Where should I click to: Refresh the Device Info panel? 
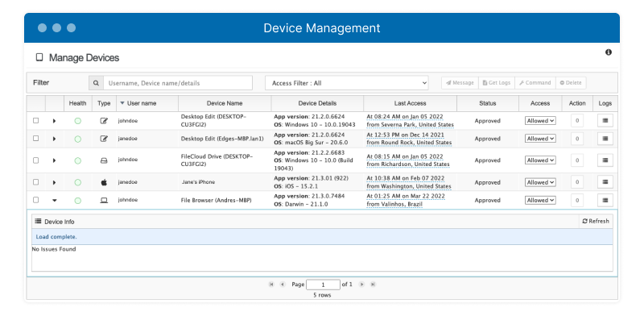tap(596, 222)
